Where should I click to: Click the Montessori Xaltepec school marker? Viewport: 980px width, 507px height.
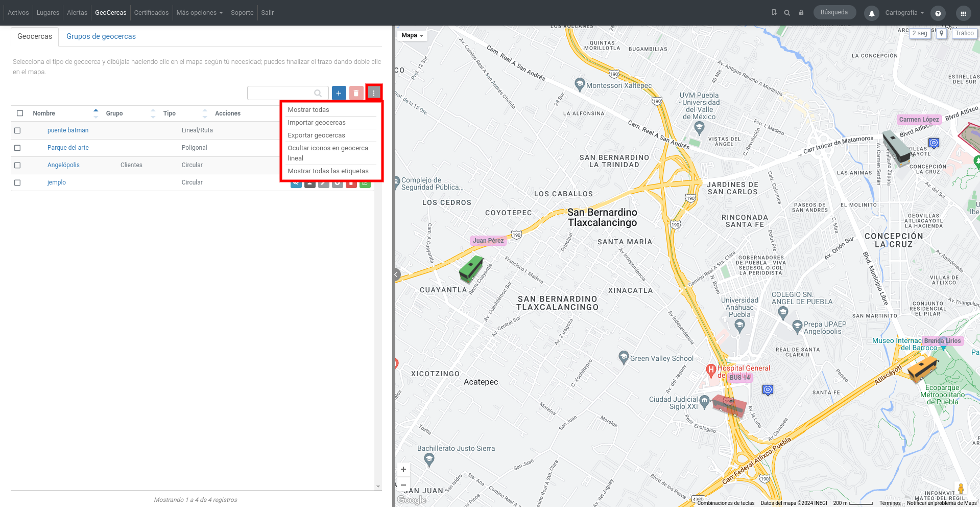click(x=579, y=84)
